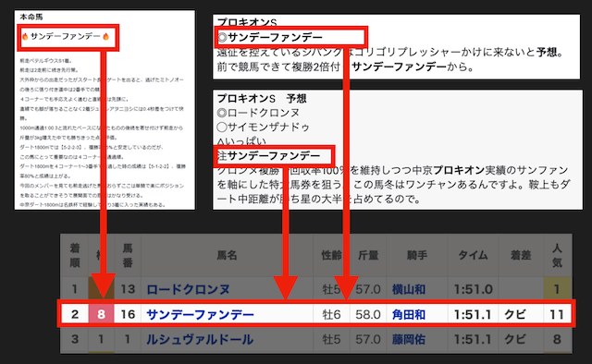Viewport: 592px width, 364px height.
Task: Click the 人気 column header
Action: point(557,255)
